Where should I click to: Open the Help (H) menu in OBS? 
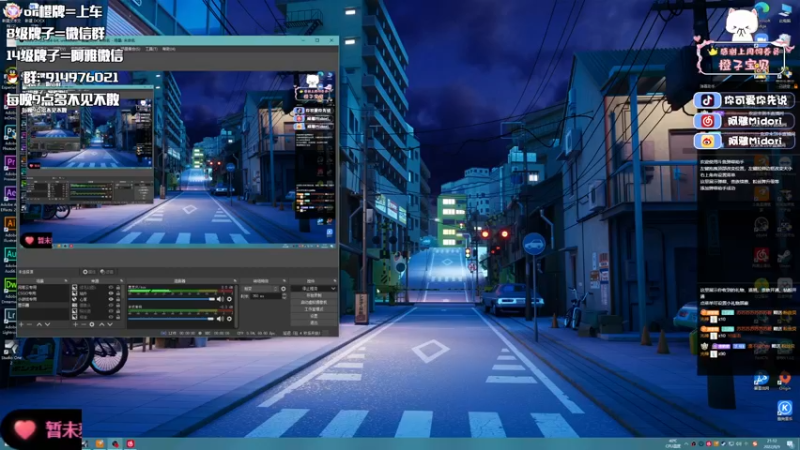coord(168,49)
